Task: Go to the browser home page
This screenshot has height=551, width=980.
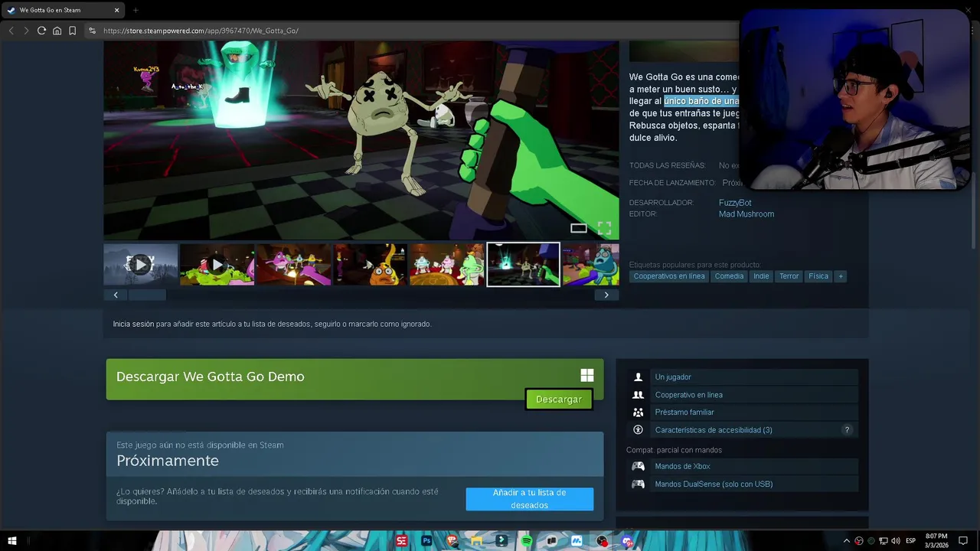Action: tap(57, 31)
